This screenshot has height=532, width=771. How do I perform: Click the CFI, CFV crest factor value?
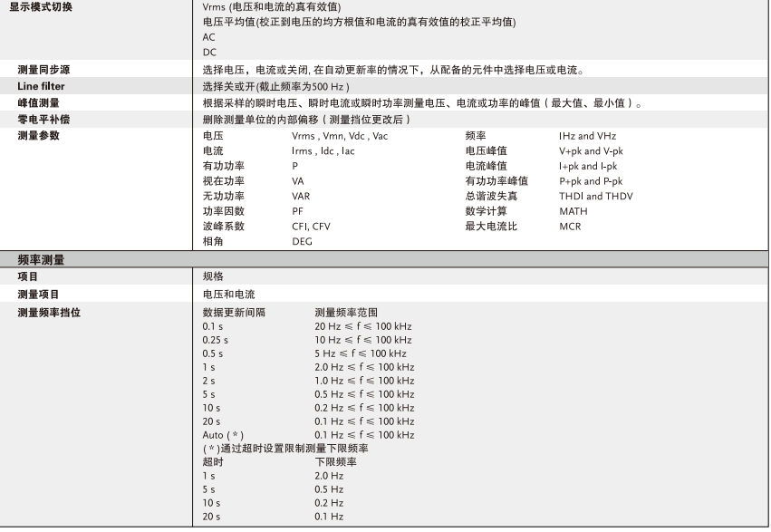pyautogui.click(x=311, y=227)
